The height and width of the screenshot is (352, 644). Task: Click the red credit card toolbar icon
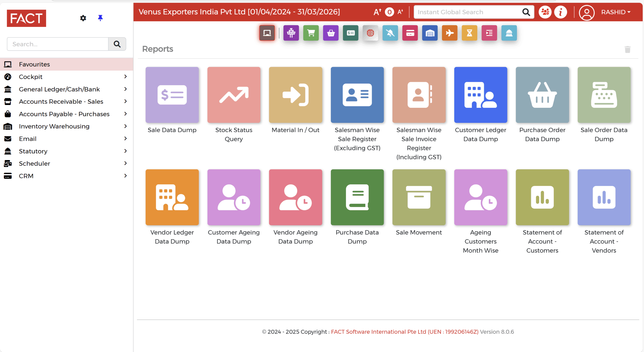click(x=410, y=33)
